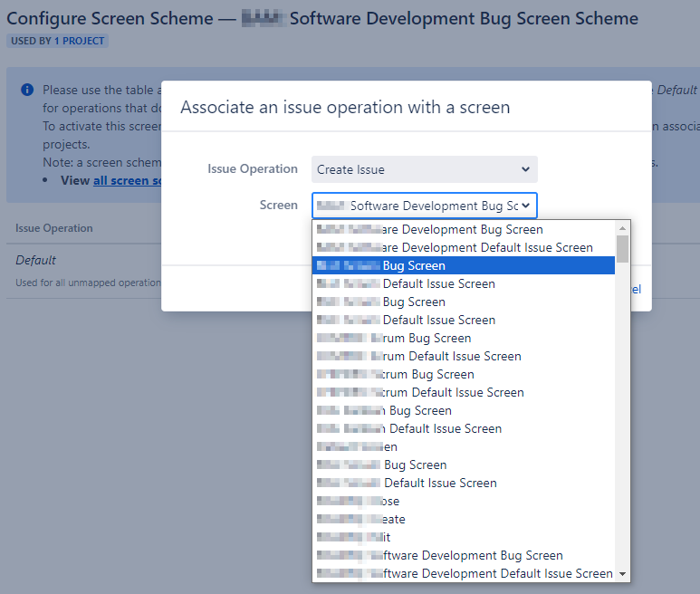This screenshot has height=594, width=700.
Task: Click the Default issue operation row
Action: 36,260
